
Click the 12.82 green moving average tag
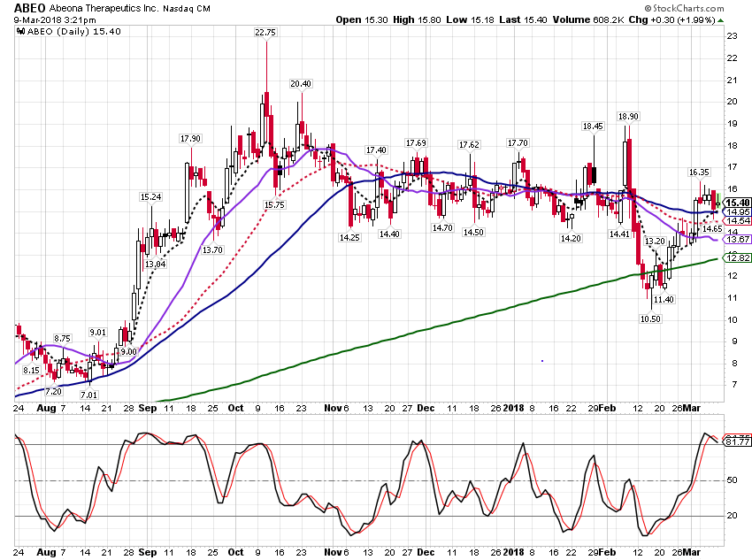[x=737, y=258]
